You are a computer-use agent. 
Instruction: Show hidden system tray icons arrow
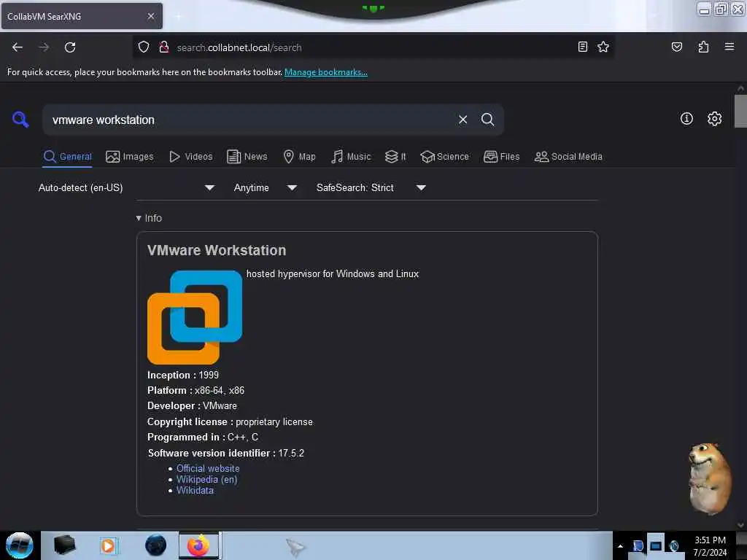(x=620, y=546)
